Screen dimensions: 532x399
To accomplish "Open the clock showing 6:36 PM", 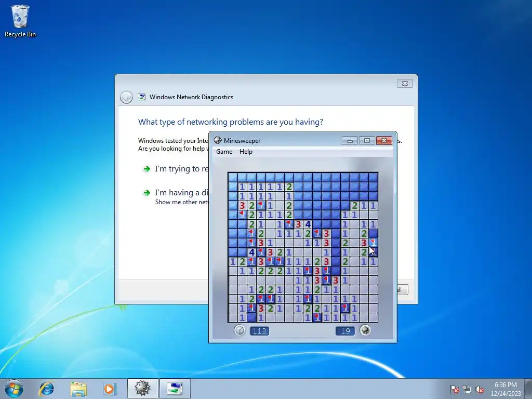I will click(506, 389).
